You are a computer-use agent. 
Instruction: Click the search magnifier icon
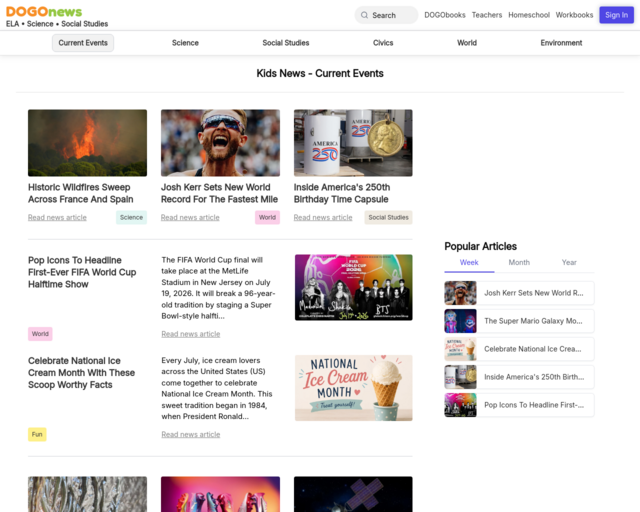point(364,15)
